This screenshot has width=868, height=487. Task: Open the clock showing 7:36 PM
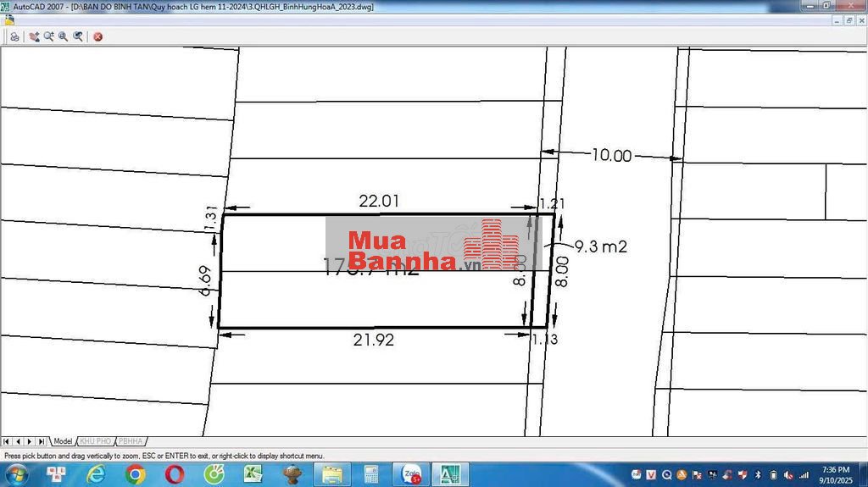[x=835, y=474]
